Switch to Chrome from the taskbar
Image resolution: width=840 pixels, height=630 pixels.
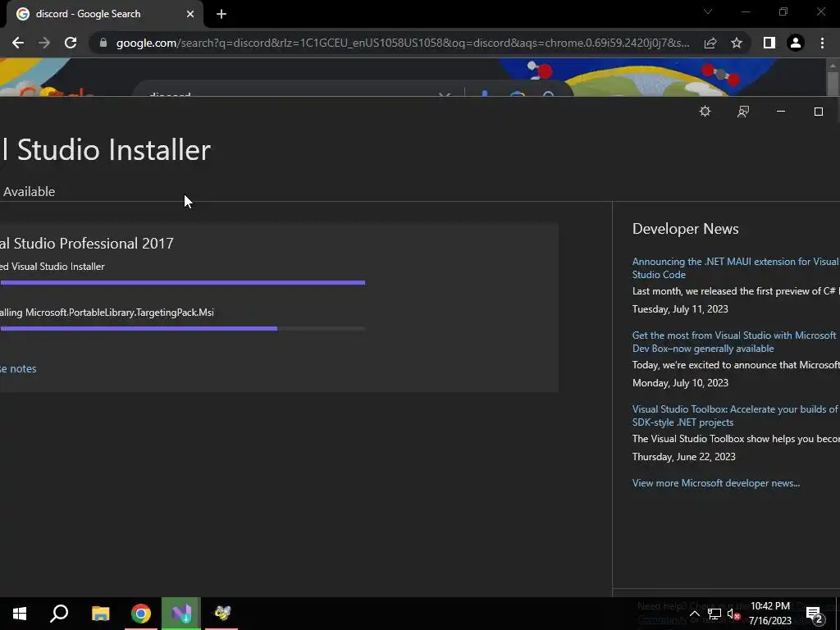pos(141,614)
